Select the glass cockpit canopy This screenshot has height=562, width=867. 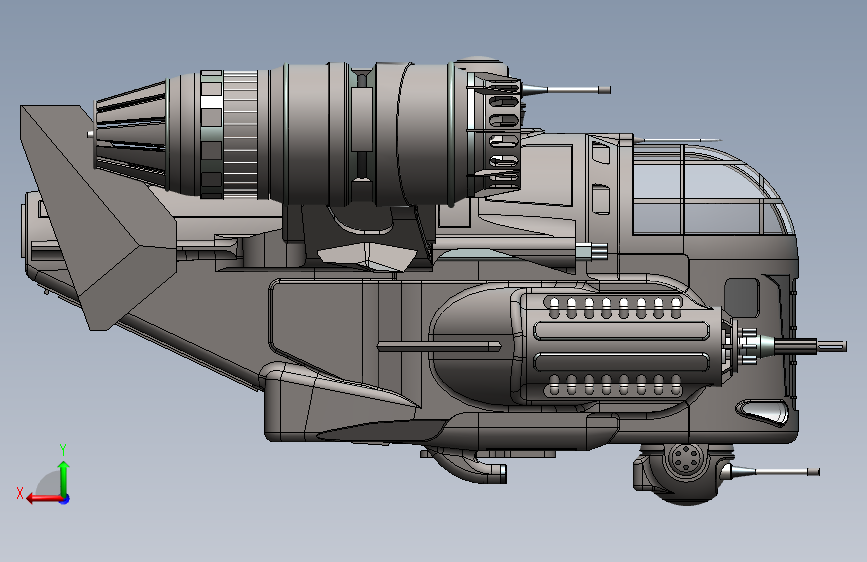(x=713, y=188)
